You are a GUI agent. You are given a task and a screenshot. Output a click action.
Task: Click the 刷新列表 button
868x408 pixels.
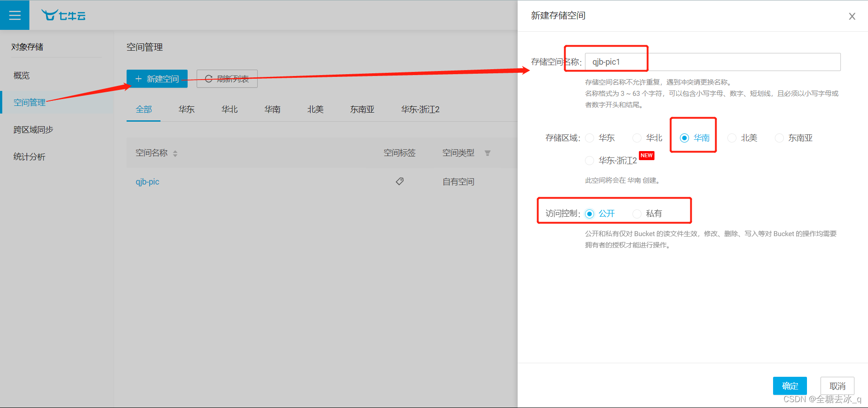(227, 79)
